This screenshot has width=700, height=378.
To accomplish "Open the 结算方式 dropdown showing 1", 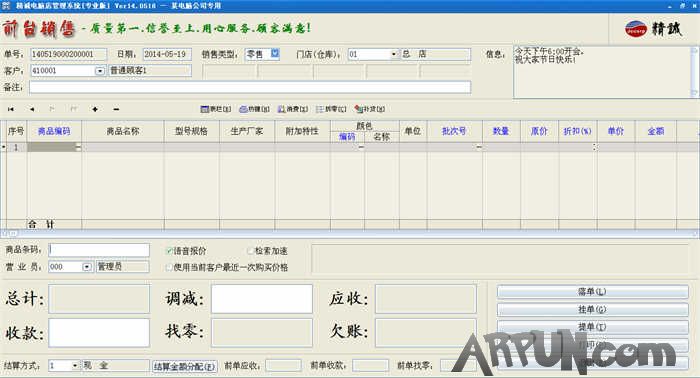I will pos(75,366).
